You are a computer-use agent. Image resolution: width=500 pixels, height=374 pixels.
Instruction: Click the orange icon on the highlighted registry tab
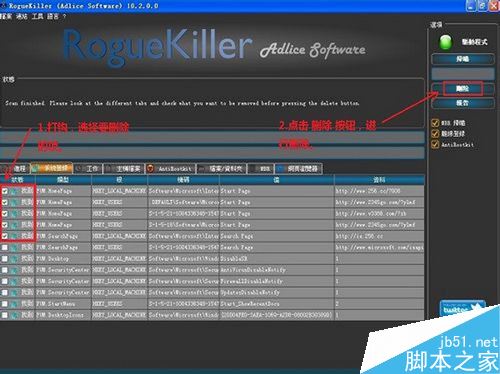point(35,169)
